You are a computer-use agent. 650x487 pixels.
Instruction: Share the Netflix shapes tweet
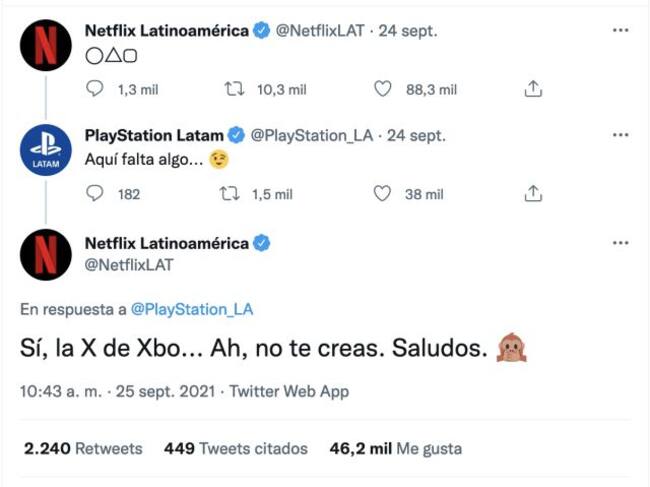click(533, 89)
